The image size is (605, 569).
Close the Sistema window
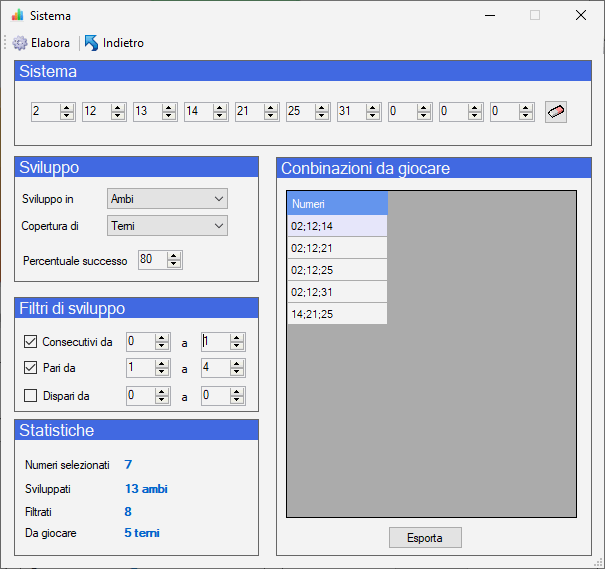click(581, 15)
